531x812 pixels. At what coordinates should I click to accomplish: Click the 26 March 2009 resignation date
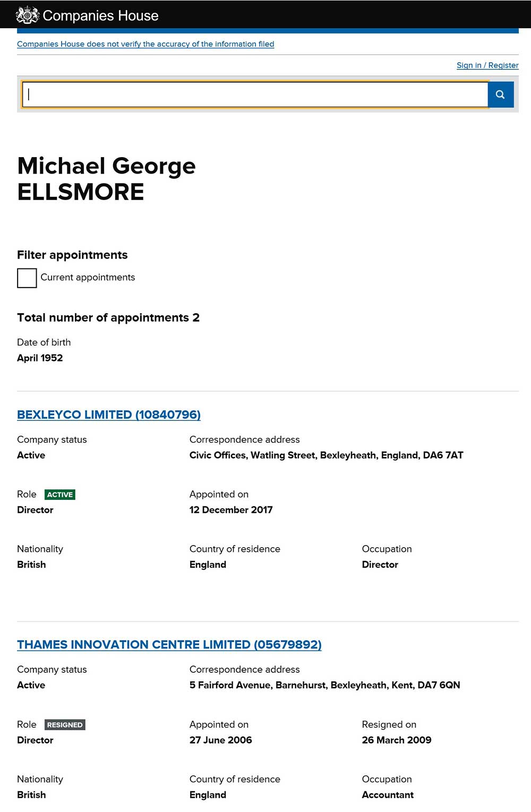pyautogui.click(x=397, y=740)
